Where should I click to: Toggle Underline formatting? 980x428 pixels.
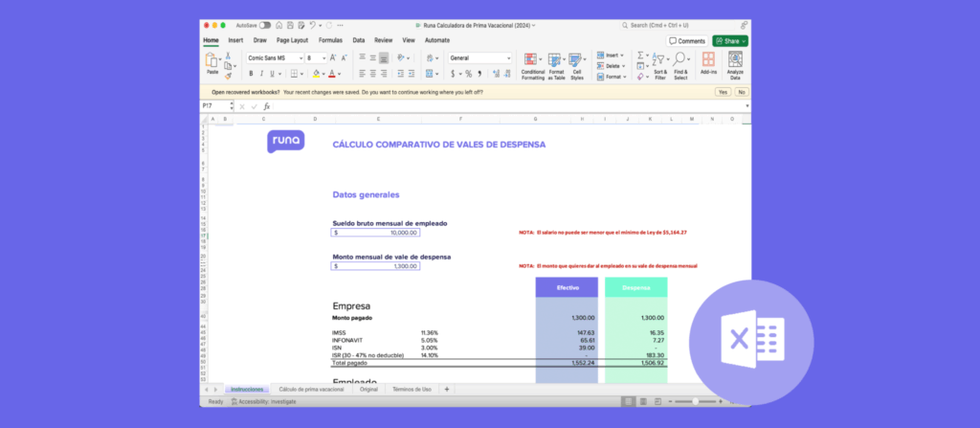pyautogui.click(x=271, y=74)
